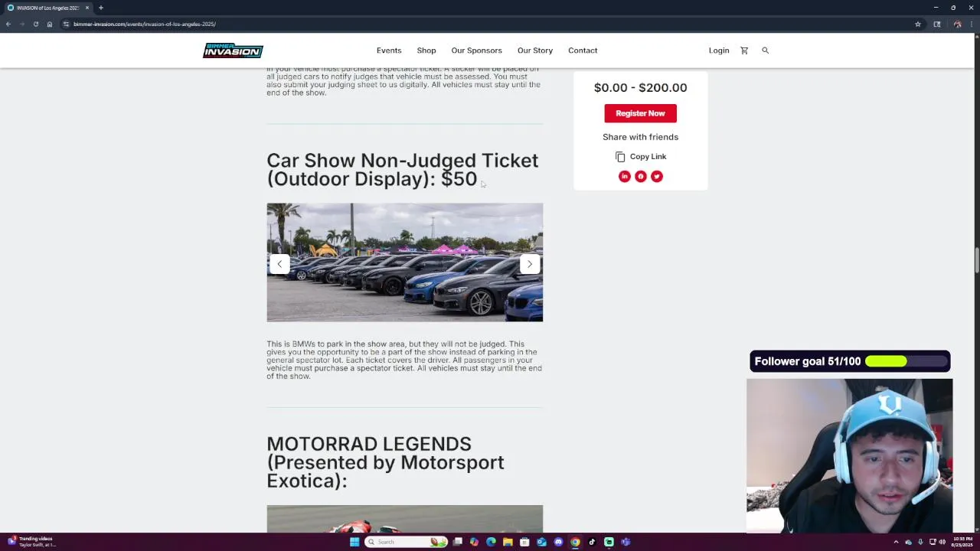The image size is (980, 551).
Task: Share the event on Facebook
Action: [x=641, y=177]
